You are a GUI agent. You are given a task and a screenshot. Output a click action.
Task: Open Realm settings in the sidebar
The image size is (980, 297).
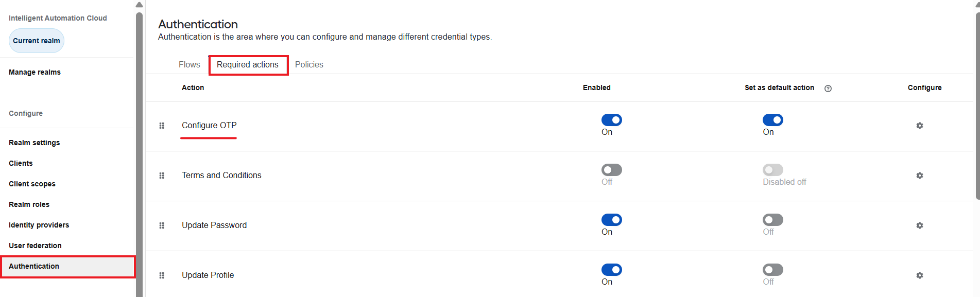point(35,143)
